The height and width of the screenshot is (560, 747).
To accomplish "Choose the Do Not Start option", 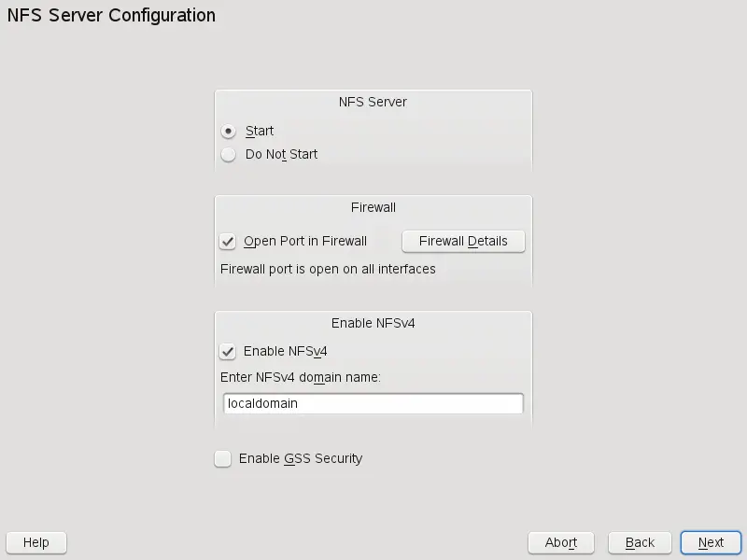I will click(x=228, y=155).
